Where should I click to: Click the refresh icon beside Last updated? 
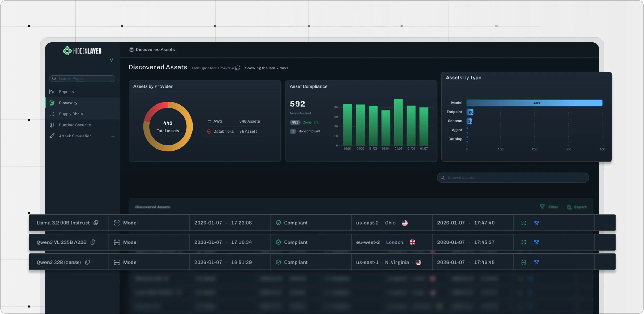click(x=238, y=68)
